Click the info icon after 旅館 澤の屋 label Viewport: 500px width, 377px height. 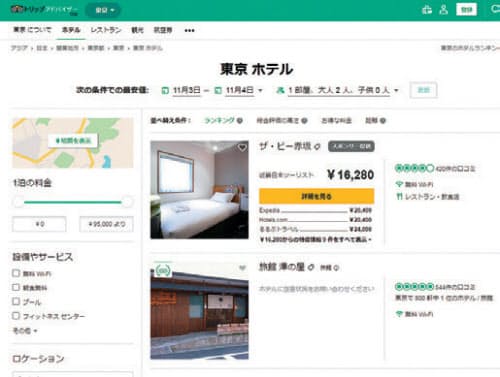[x=336, y=268]
